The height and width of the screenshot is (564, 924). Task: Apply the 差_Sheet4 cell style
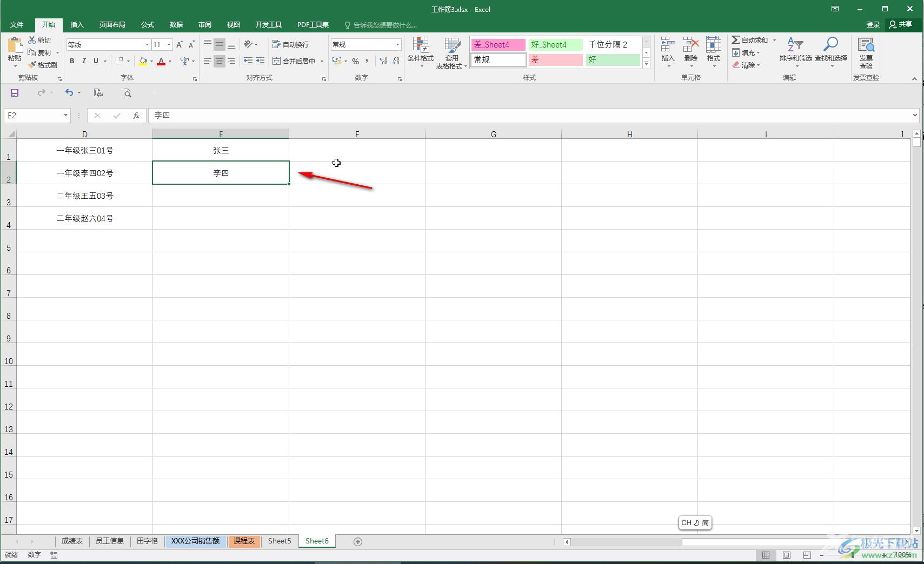(x=498, y=45)
